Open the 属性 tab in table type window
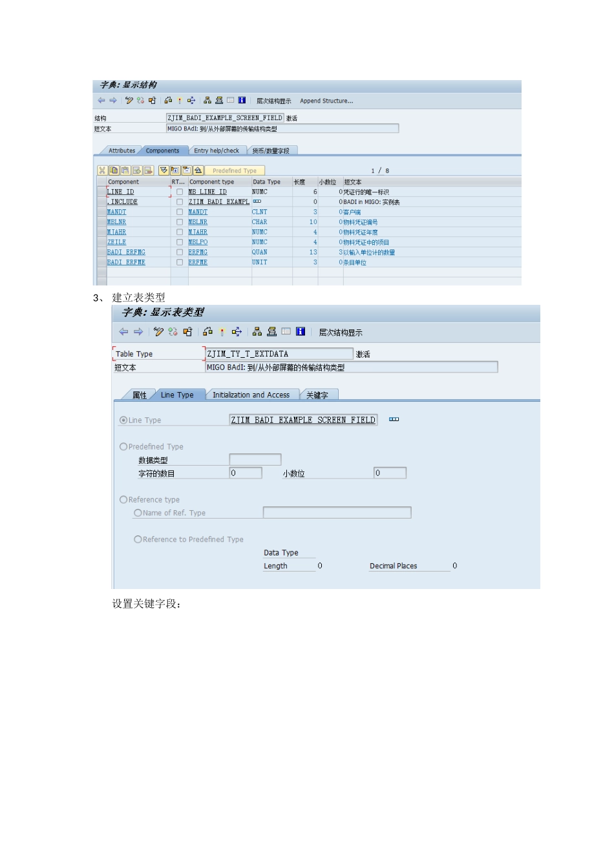The height and width of the screenshot is (868, 614). [140, 395]
